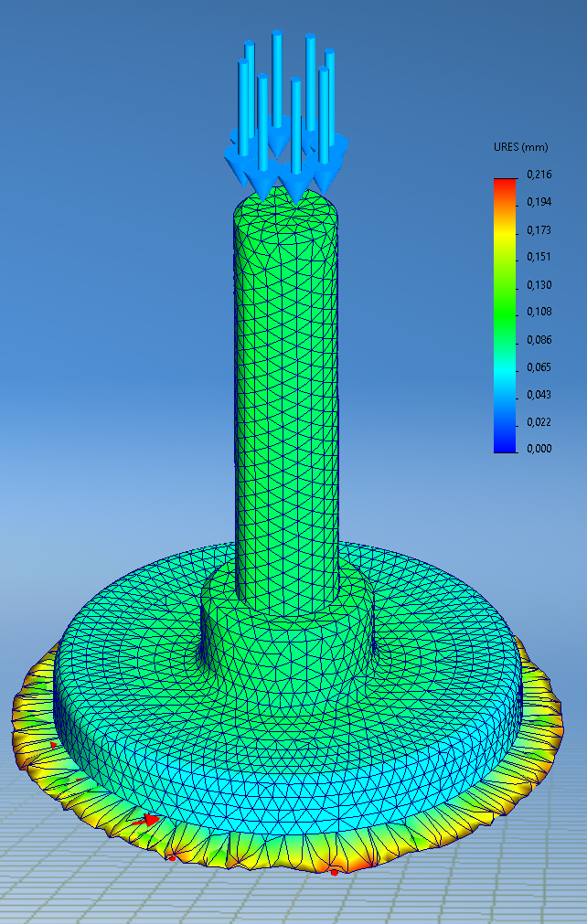Click the legend value 0,086
This screenshot has width=587, height=924.
[x=539, y=339]
